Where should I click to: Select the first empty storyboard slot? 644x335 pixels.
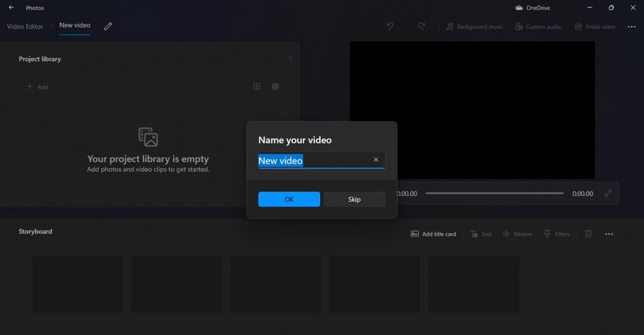click(x=78, y=284)
